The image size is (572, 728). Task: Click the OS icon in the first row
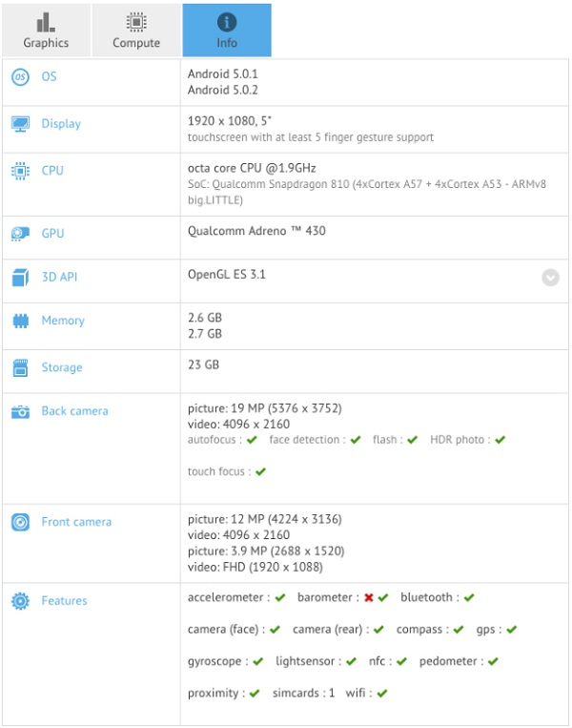[x=20, y=76]
